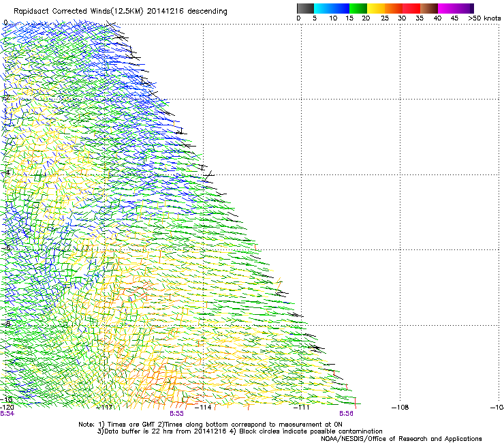Click the magenta 40-45 knots legend segment
504x443 pixels.
click(447, 8)
